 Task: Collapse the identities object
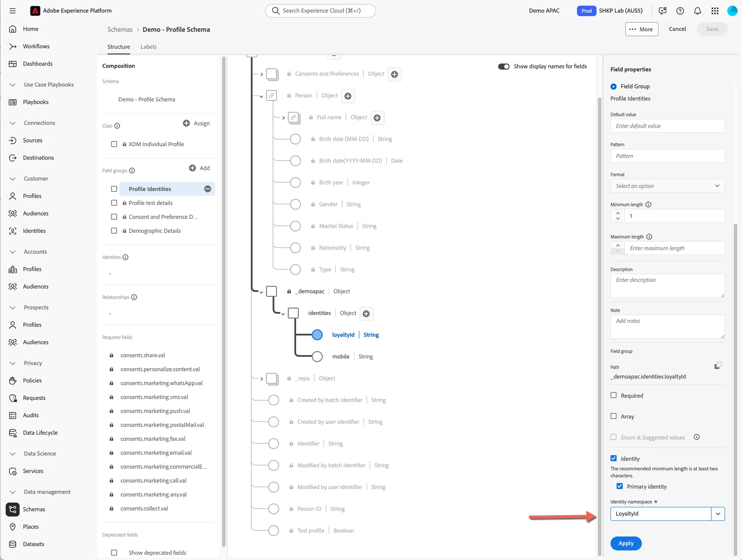coord(283,314)
